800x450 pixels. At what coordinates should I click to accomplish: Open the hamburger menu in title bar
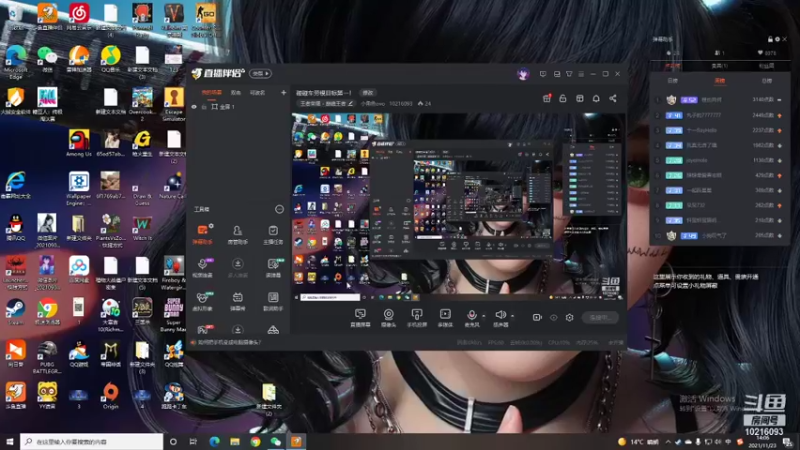(581, 74)
